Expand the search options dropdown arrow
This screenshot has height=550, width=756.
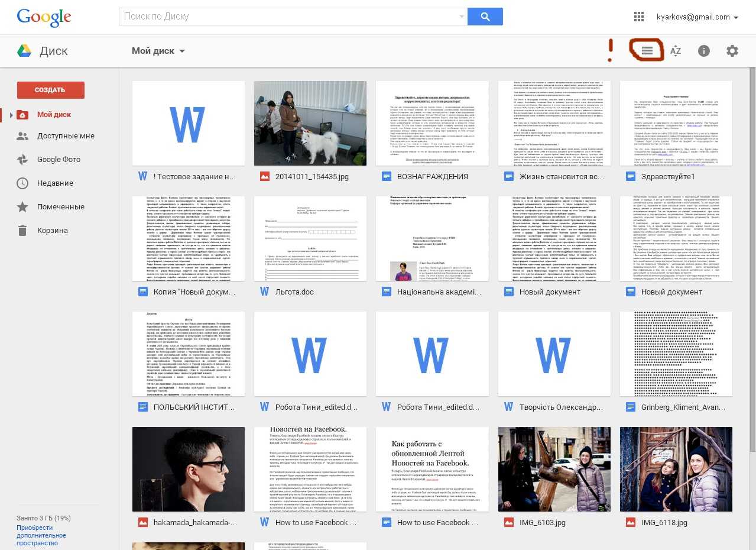tap(461, 17)
